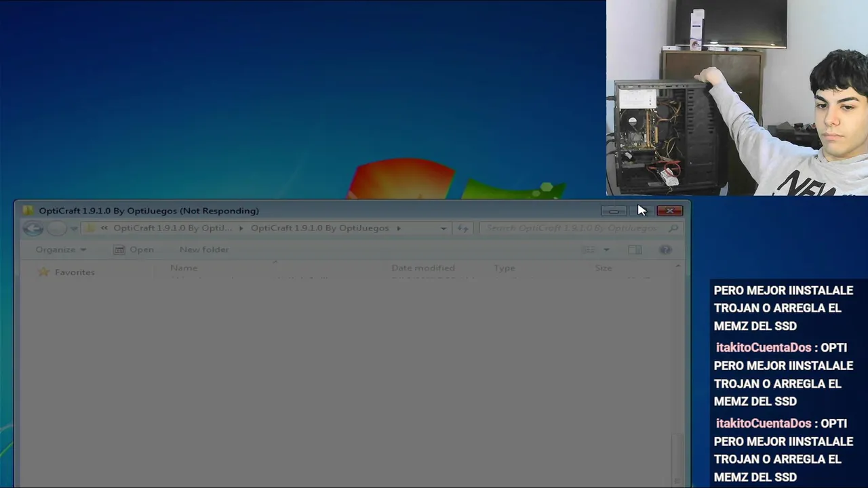Click the Explorer help question-mark icon
Screen dimensions: 868x488
pyautogui.click(x=665, y=249)
